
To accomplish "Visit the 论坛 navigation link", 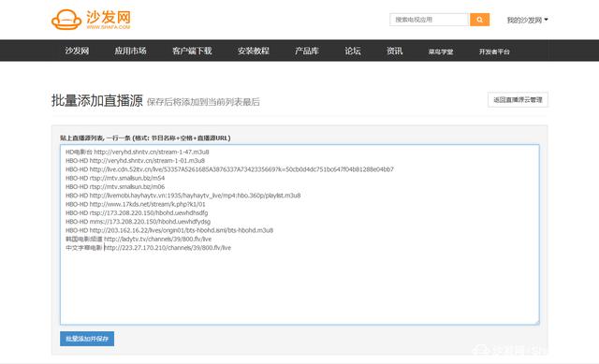I will click(353, 51).
